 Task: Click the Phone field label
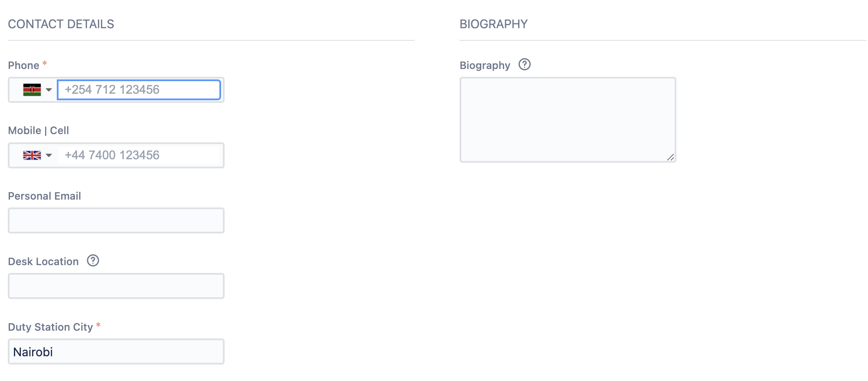(x=23, y=66)
